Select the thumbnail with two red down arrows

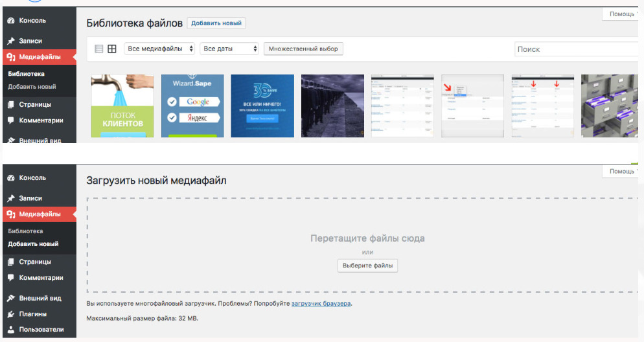542,106
